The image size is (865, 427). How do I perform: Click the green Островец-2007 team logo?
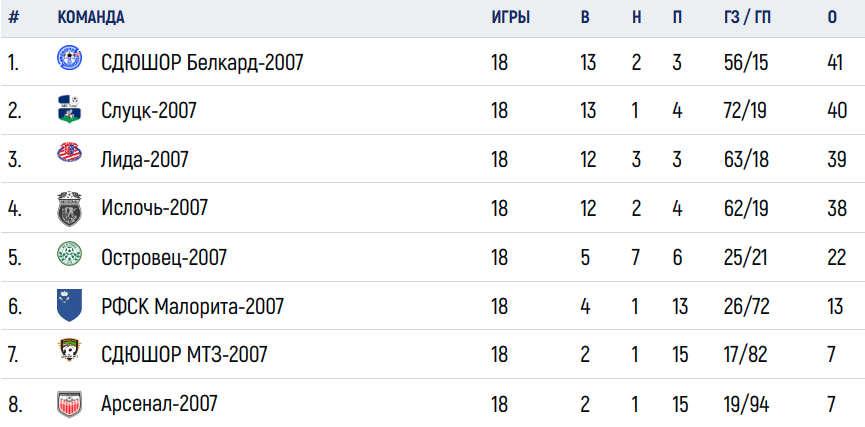[x=70, y=254]
